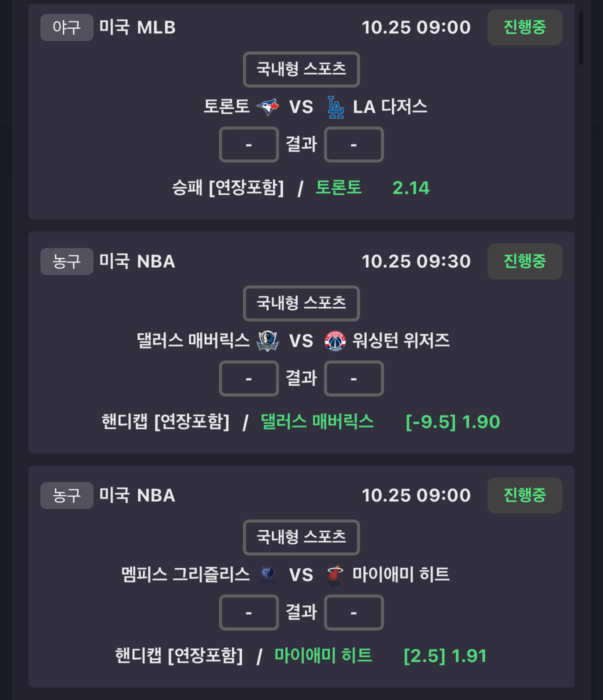Click 국내형 스포츠 badge on MLB card
Image resolution: width=603 pixels, height=700 pixels.
click(x=301, y=69)
